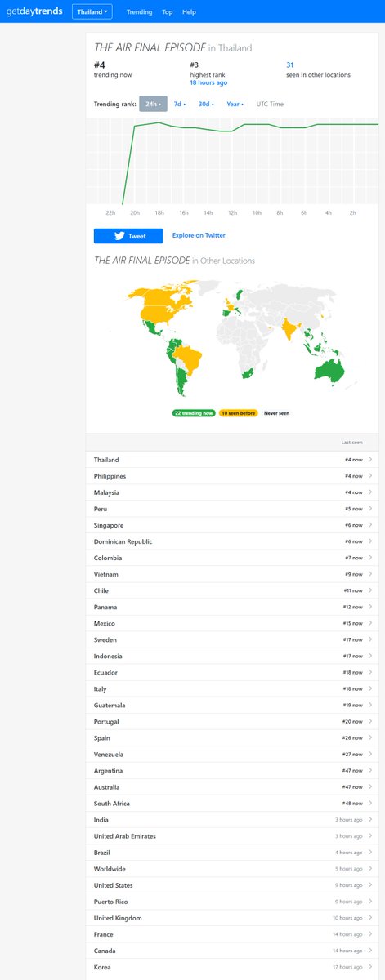Open the United Kingdom row arrow

(x=370, y=917)
